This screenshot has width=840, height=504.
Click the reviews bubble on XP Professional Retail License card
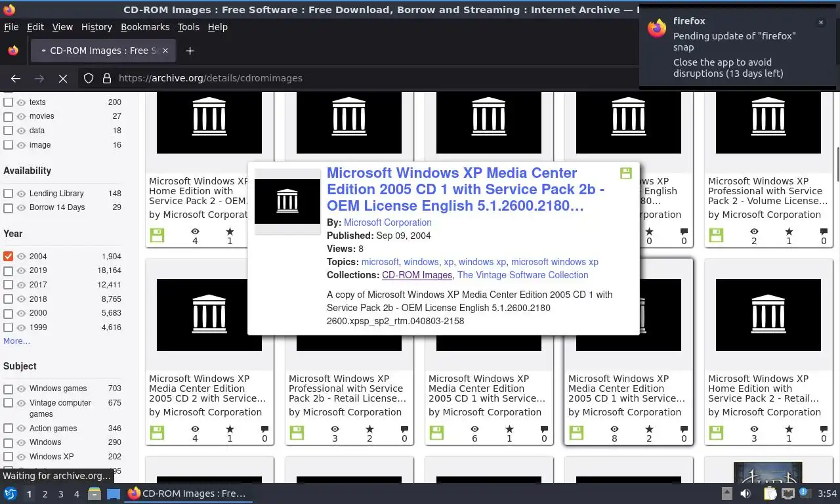click(x=404, y=429)
